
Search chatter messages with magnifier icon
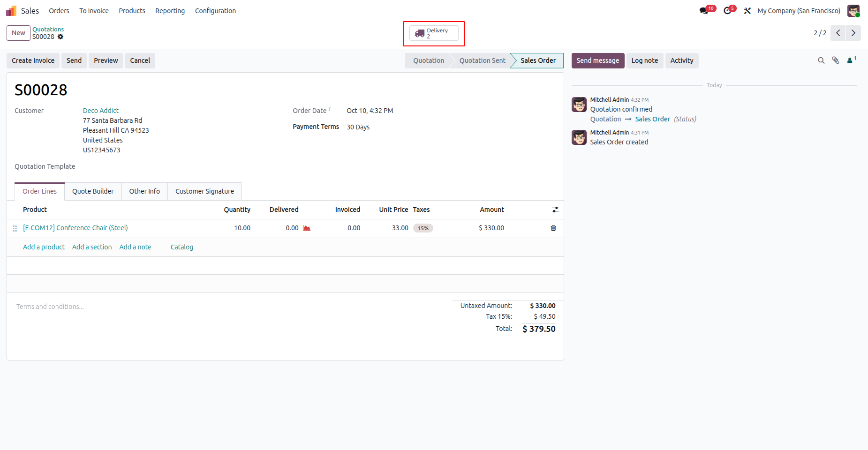821,60
